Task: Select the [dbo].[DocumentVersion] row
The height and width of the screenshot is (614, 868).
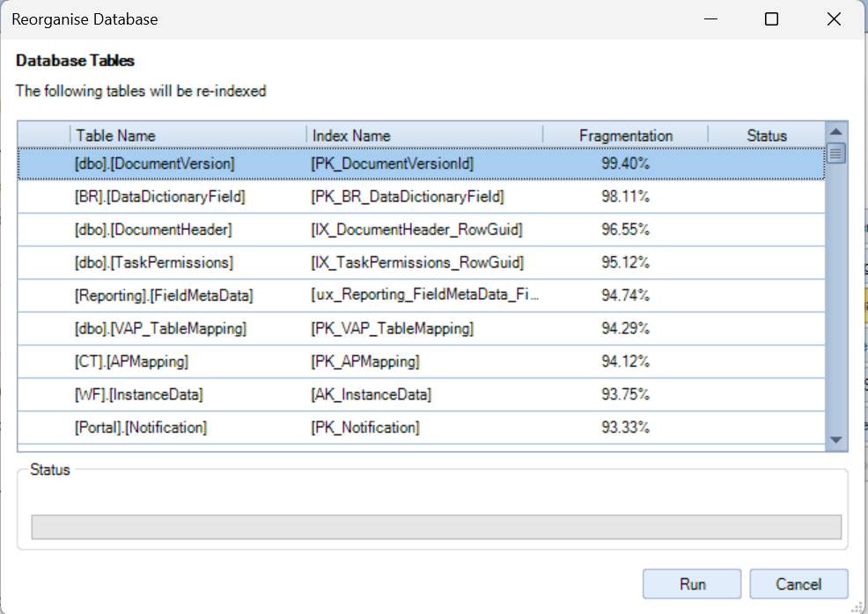Action: pyautogui.click(x=155, y=164)
